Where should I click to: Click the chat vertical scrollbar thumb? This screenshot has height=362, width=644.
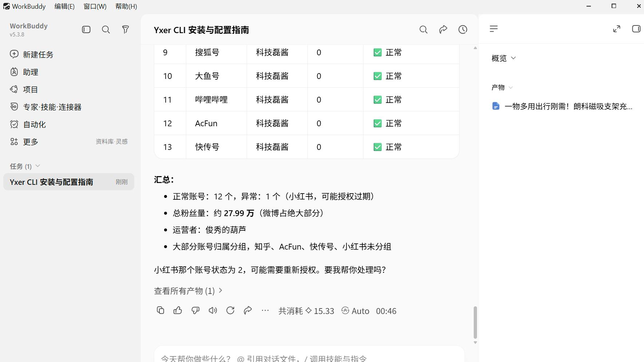[475, 322]
